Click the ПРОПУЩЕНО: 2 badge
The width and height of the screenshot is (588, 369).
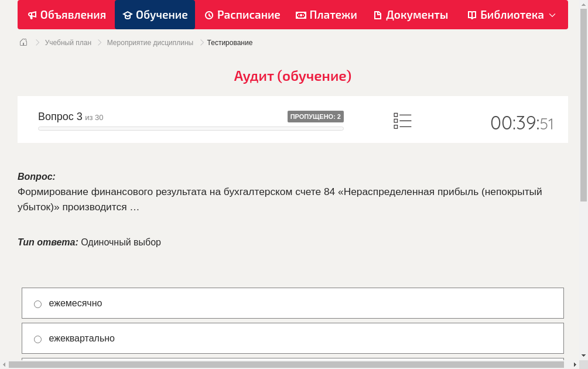pos(316,116)
